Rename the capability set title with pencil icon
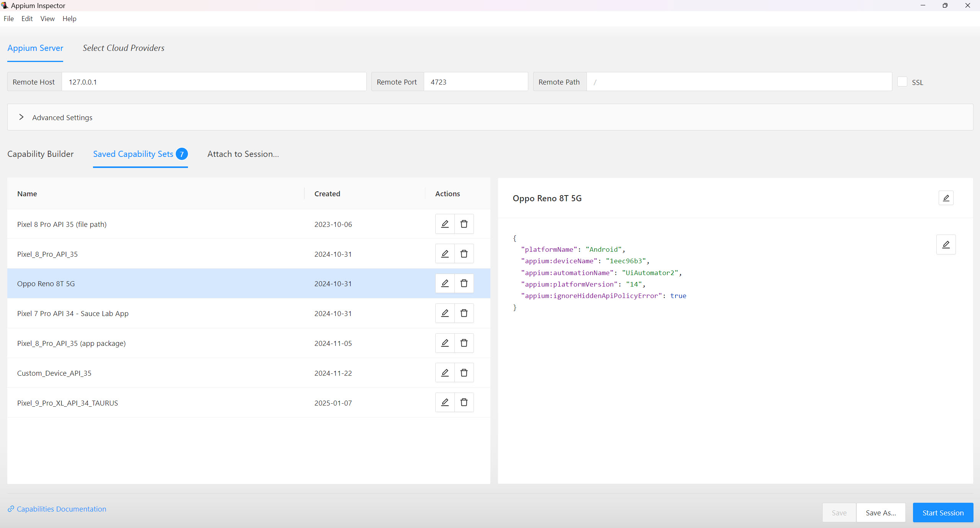 click(x=946, y=198)
